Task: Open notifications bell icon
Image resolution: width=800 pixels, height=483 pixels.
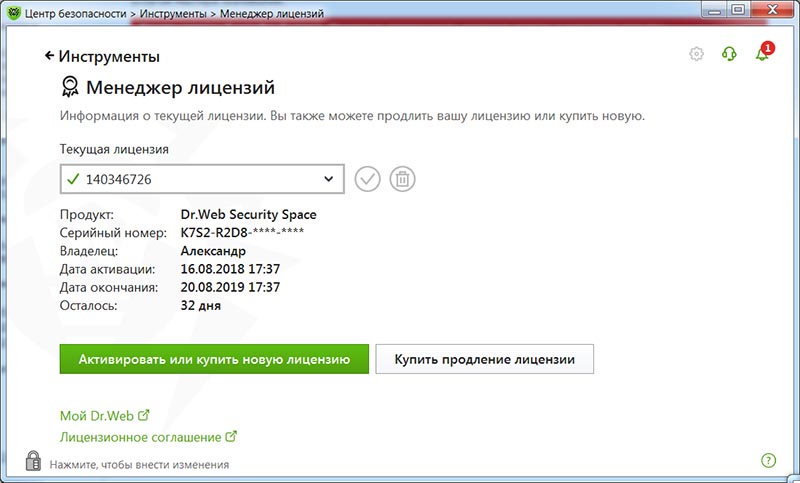Action: 764,52
